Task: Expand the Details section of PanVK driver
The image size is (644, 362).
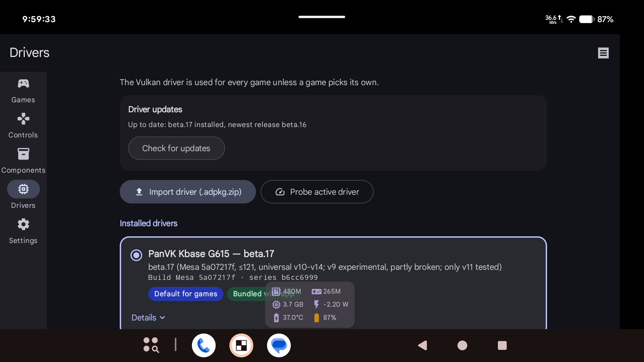Action: click(x=148, y=317)
